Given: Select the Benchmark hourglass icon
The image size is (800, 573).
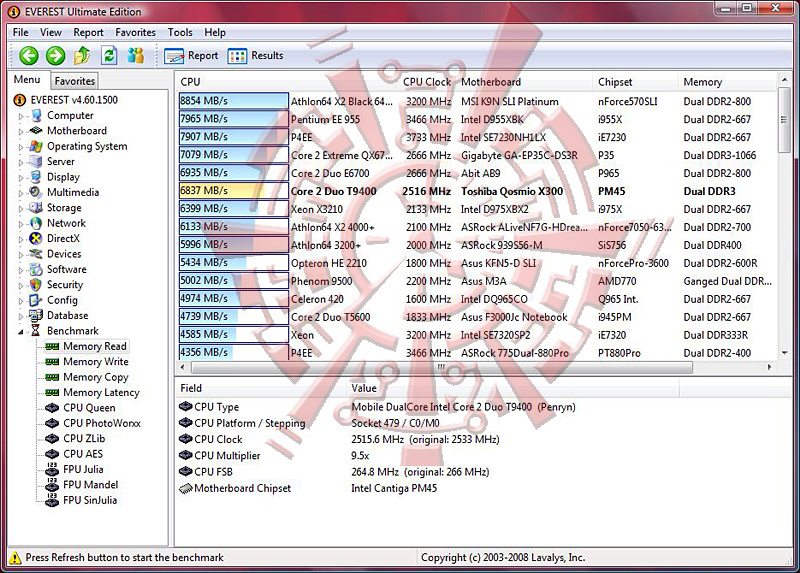Looking at the screenshot, I should pos(36,331).
